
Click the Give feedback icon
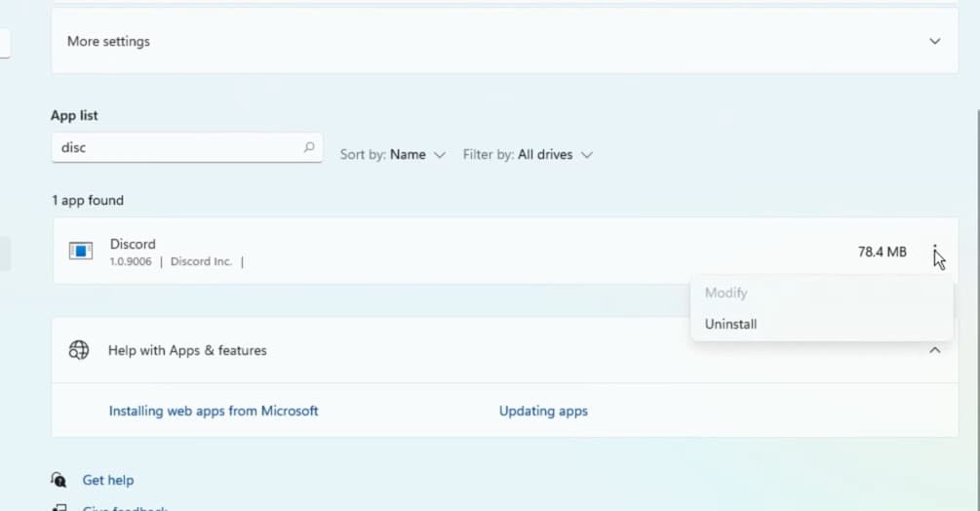click(x=59, y=508)
